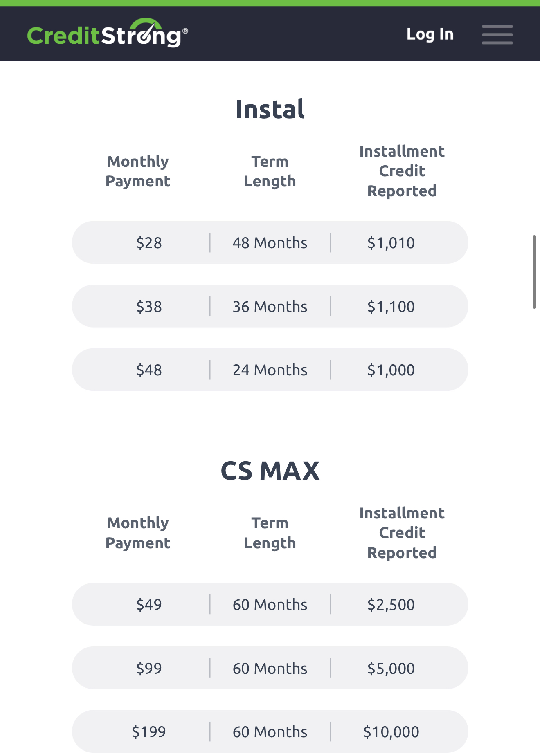Click the Log In link

(430, 34)
